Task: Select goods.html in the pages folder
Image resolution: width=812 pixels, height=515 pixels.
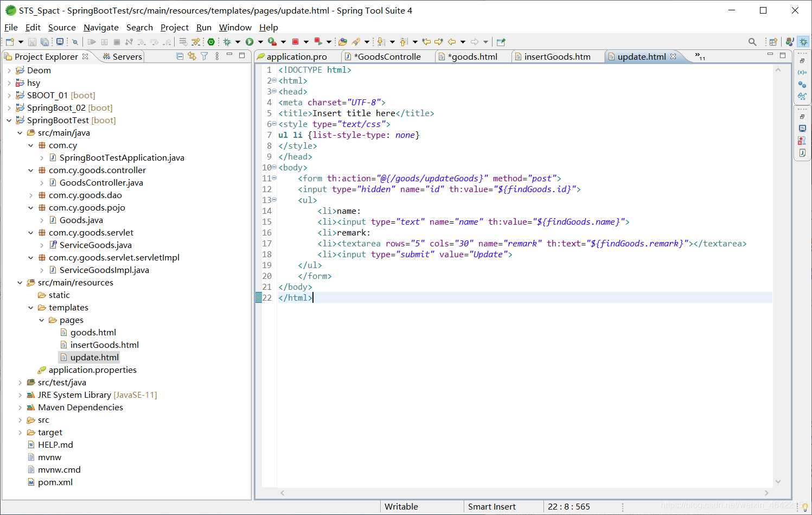Action: (93, 333)
